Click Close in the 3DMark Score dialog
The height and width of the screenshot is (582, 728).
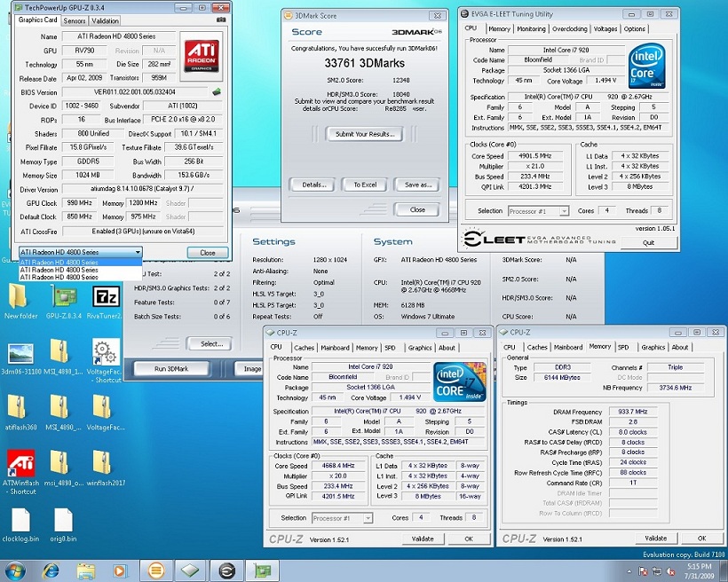tap(417, 209)
